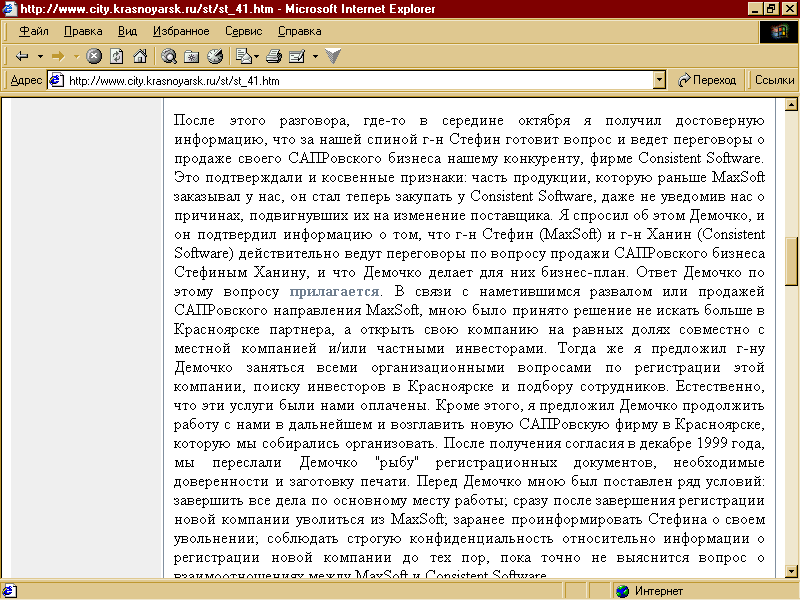Open the Правка menu
This screenshot has width=800, height=600.
point(83,31)
